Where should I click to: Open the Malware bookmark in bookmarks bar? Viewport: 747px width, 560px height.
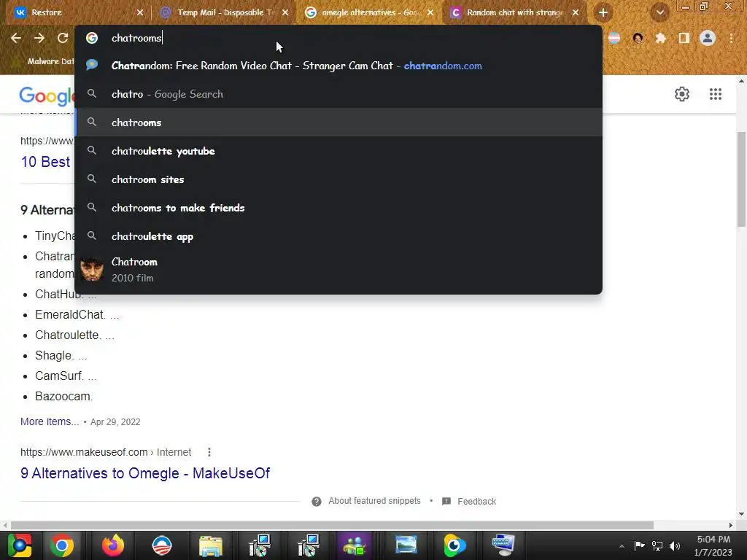[44, 61]
